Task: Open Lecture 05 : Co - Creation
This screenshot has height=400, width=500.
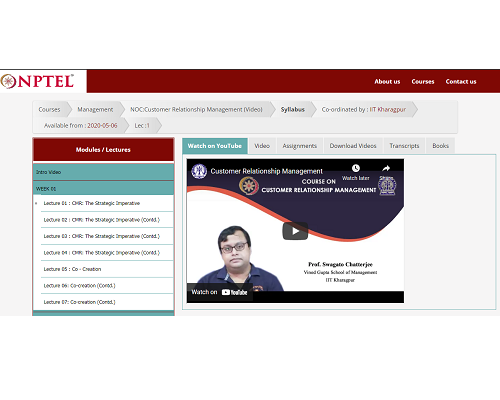Action: click(x=72, y=269)
